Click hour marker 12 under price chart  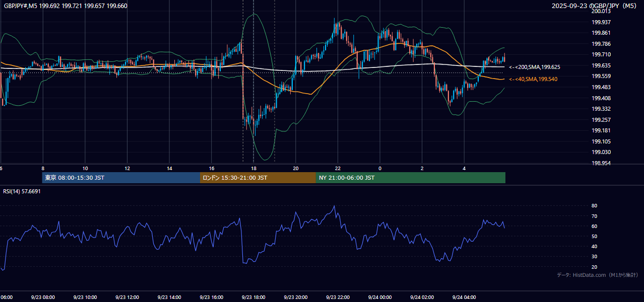[x=127, y=169]
